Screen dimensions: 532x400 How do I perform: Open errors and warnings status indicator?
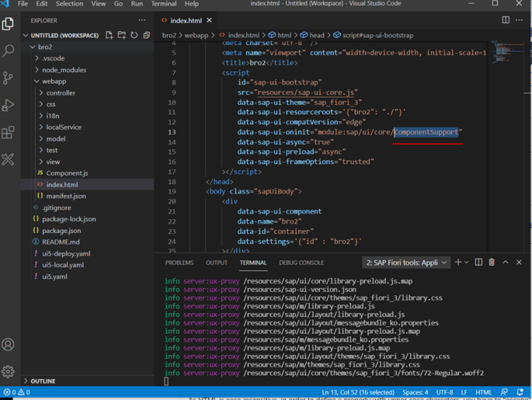pyautogui.click(x=16, y=392)
